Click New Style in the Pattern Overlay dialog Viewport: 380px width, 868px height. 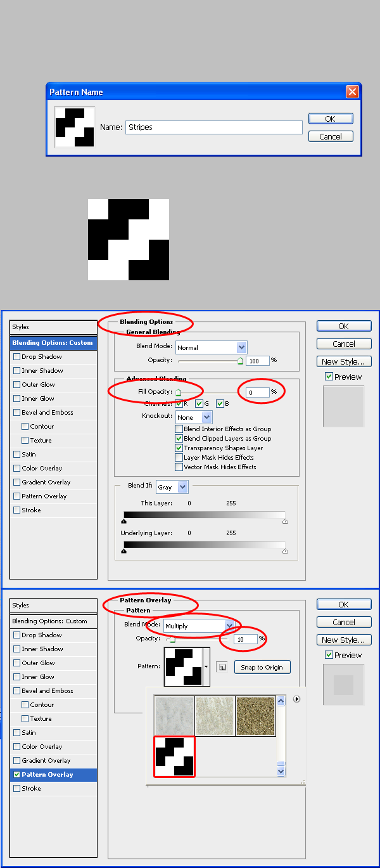[x=344, y=640]
